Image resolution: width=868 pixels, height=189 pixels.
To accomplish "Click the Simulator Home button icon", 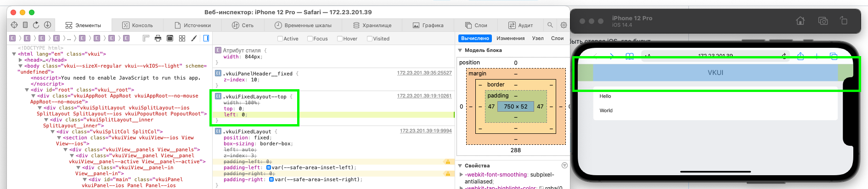I will coord(800,21).
